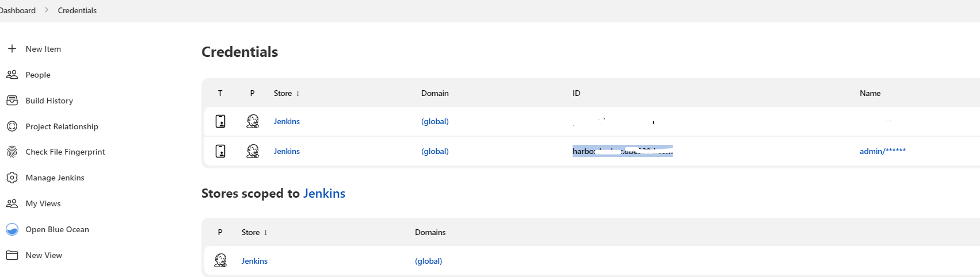980x277 pixels.
Task: Select the highlighted harbor credential ID
Action: click(x=622, y=151)
